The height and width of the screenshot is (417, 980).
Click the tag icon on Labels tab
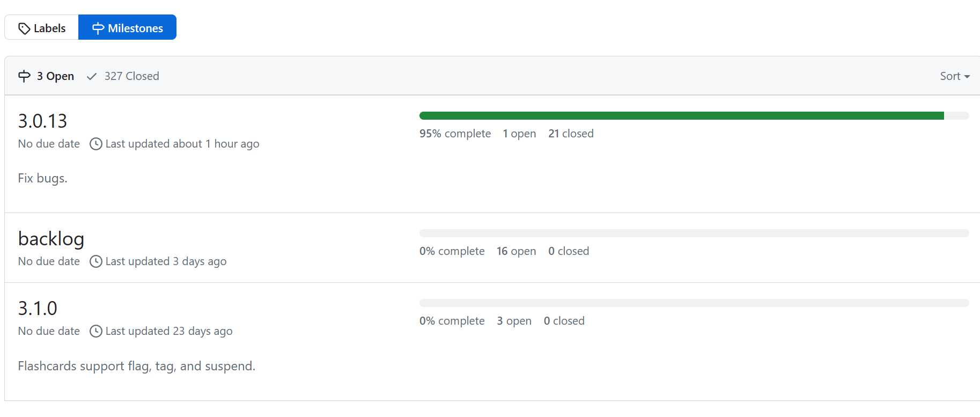24,28
